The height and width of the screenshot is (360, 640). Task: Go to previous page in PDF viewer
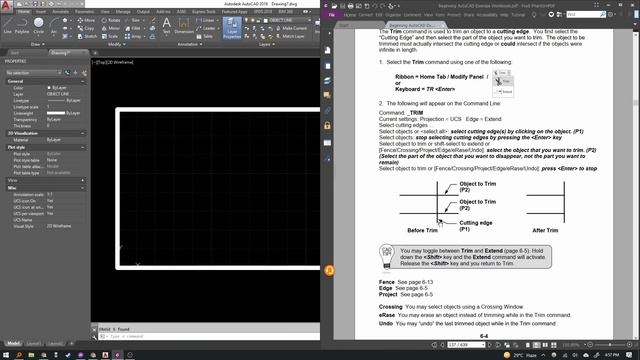[x=442, y=345]
